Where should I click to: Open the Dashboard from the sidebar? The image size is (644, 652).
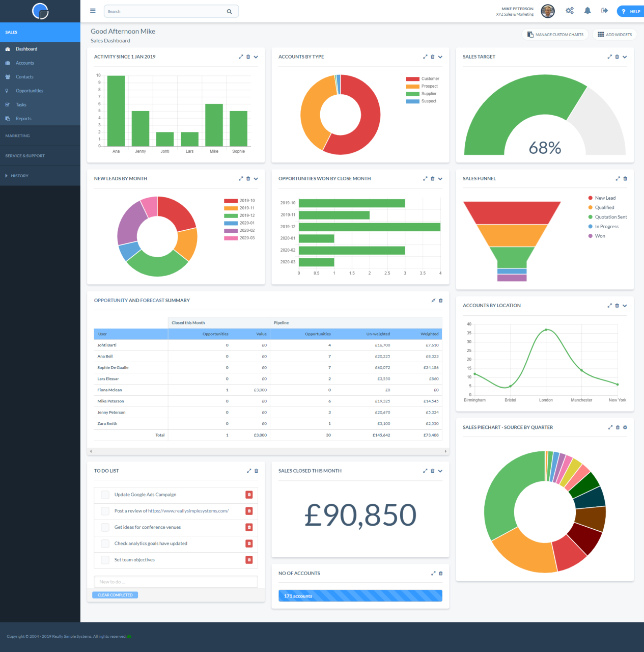click(x=25, y=48)
